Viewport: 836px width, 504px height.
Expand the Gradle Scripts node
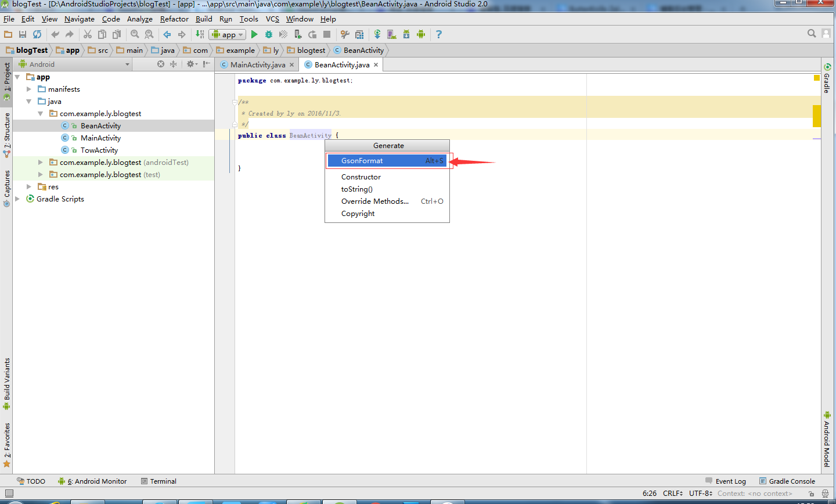pos(17,199)
